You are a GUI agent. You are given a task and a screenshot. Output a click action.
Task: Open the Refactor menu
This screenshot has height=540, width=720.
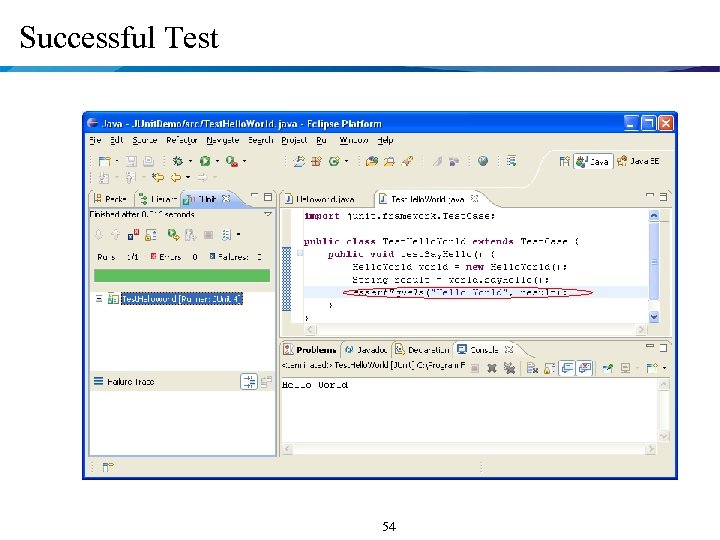tap(181, 140)
